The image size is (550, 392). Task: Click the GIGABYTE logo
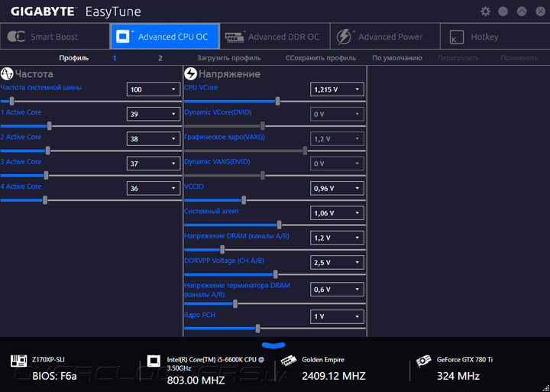(43, 11)
